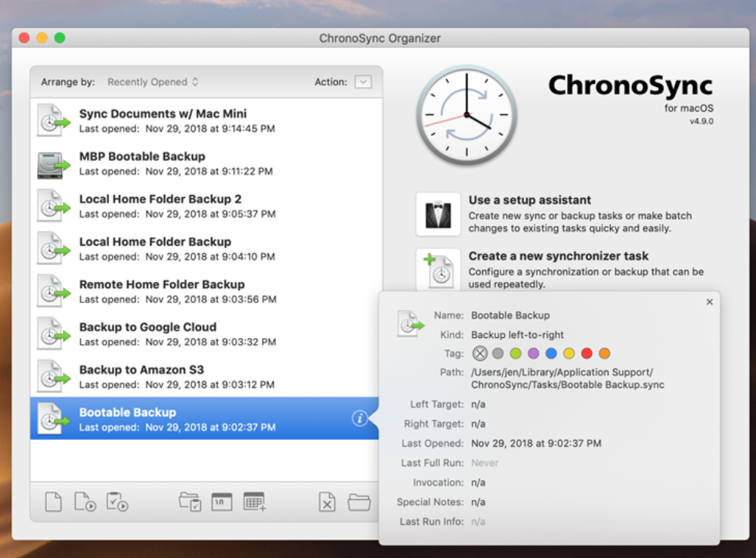756x558 pixels.
Task: Click the Backup to Google Cloud task icon
Action: [53, 333]
